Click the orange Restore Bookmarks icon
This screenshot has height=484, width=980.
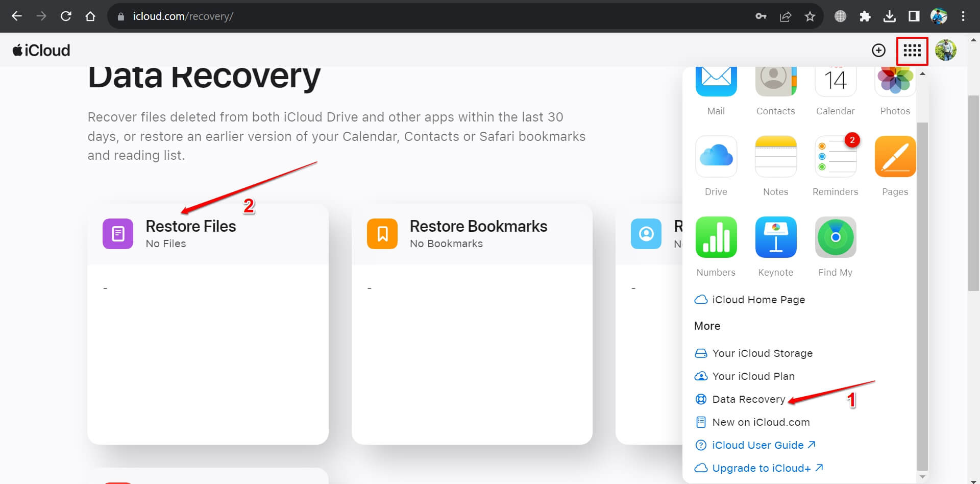pos(382,234)
